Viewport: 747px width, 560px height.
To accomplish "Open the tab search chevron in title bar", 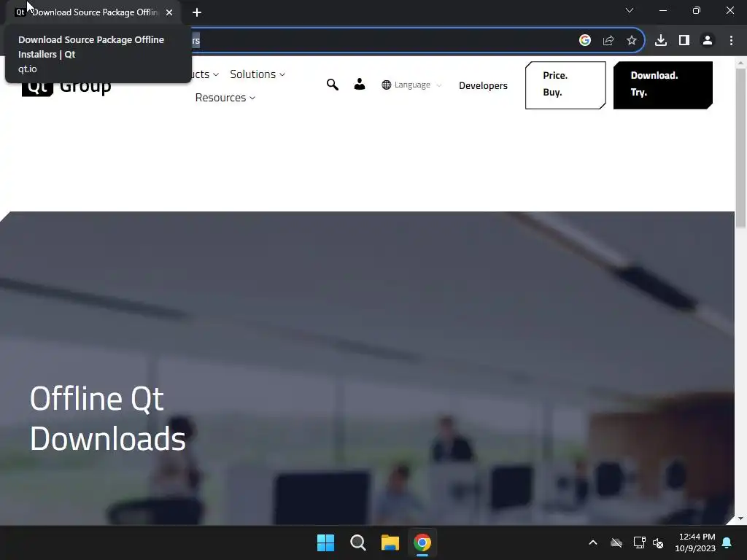I will pyautogui.click(x=630, y=10).
